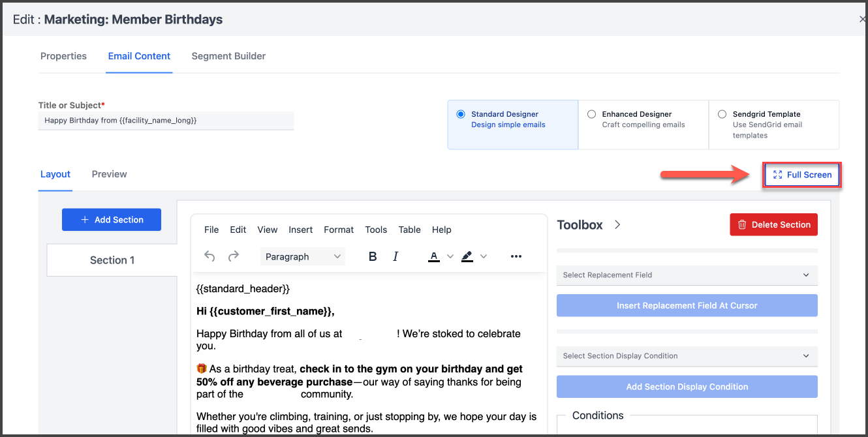Click the Title or Subject input field
This screenshot has width=868, height=437.
(x=166, y=121)
